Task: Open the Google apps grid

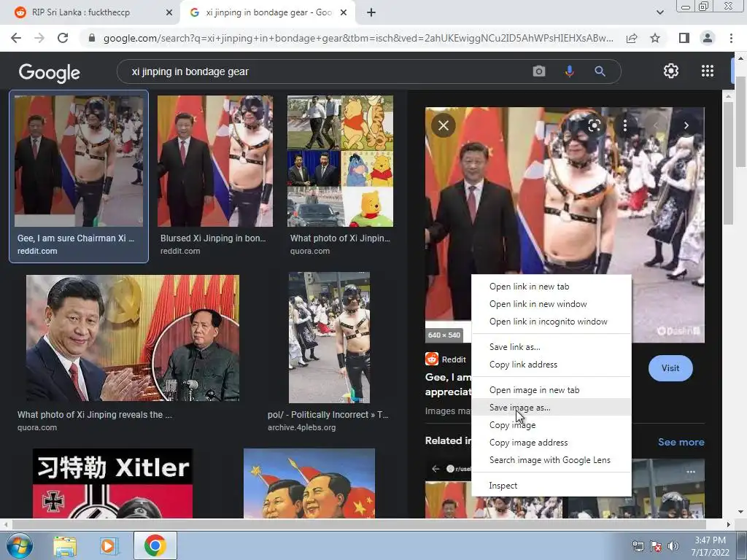Action: (708, 71)
